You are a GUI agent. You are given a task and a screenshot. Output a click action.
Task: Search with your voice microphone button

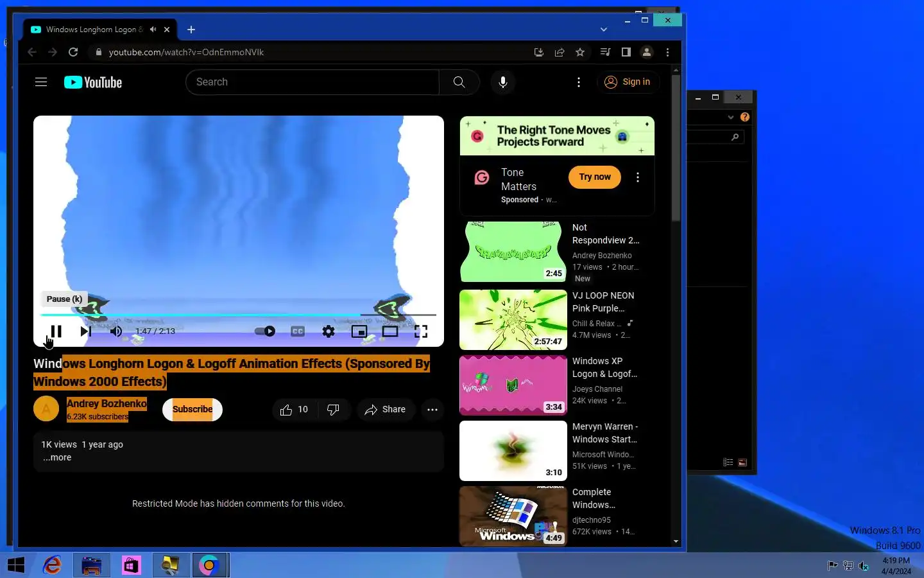tap(503, 82)
